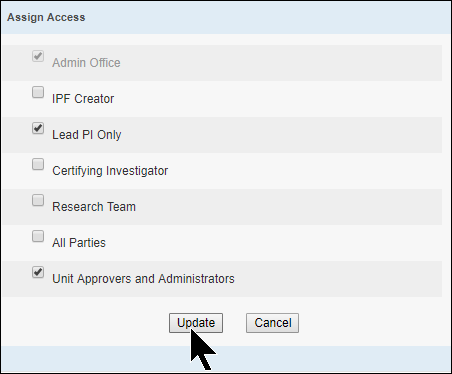Click Unit Approvers and Administrators label text
Viewport: 452px width, 374px height.
(x=143, y=279)
